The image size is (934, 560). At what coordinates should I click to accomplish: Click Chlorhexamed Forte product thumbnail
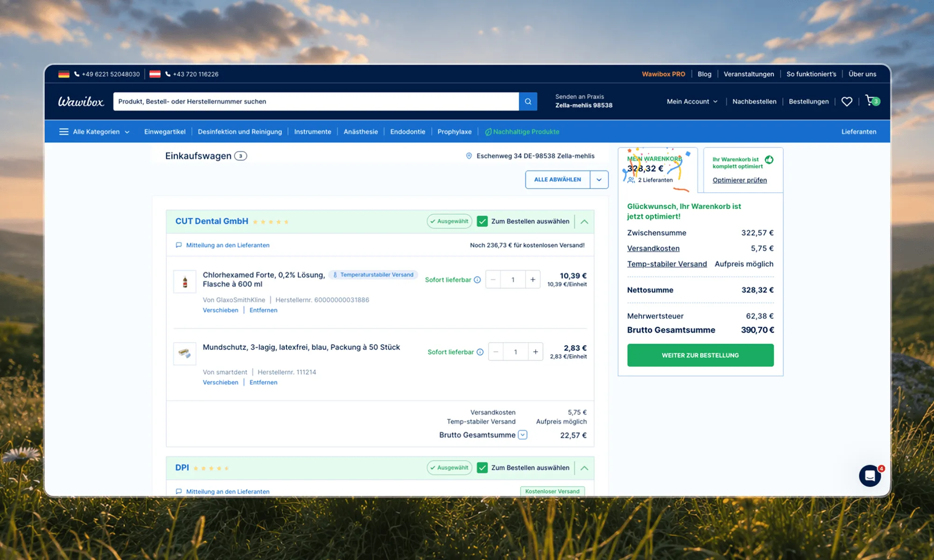click(x=185, y=282)
